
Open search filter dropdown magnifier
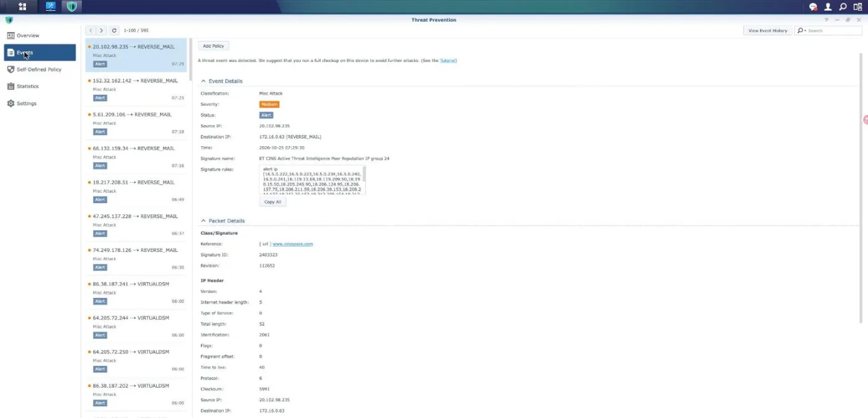click(x=802, y=30)
